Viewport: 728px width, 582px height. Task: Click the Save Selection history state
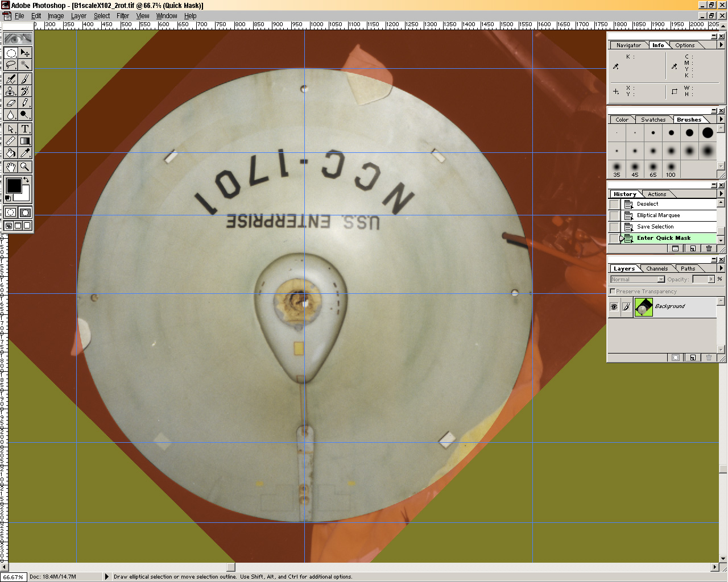(655, 226)
